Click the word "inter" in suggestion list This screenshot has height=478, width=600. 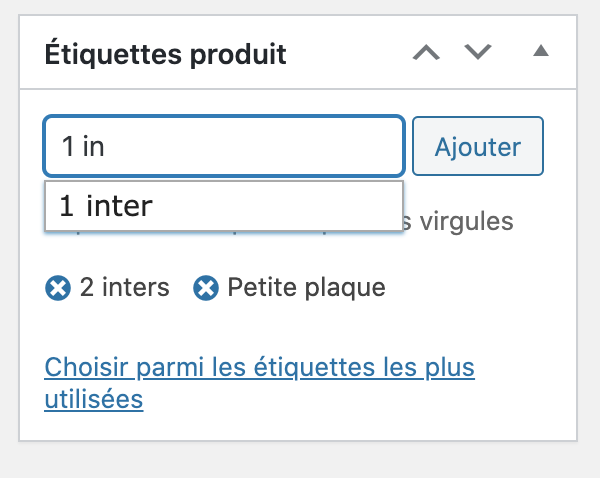119,206
